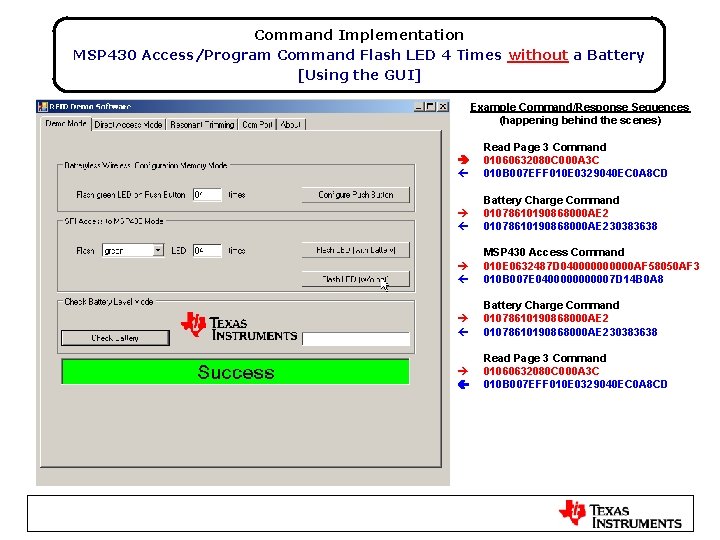Click '(happening behind the scenes)' subtitle
Viewport: 720px width, 540px height.
click(x=580, y=120)
